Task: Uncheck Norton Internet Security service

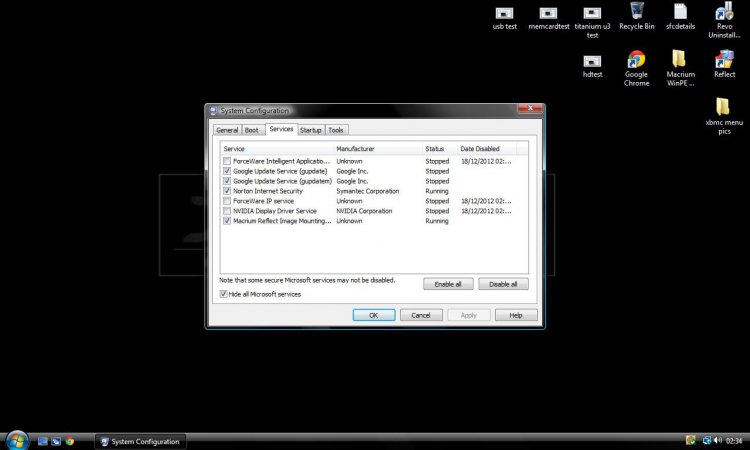Action: [x=227, y=191]
